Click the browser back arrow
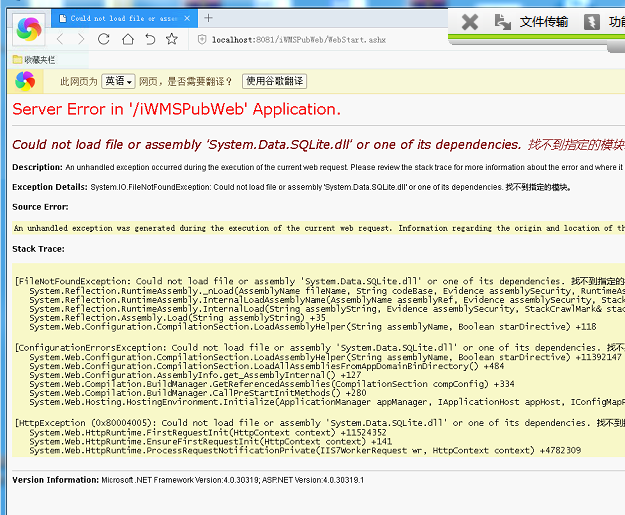 [x=59, y=39]
